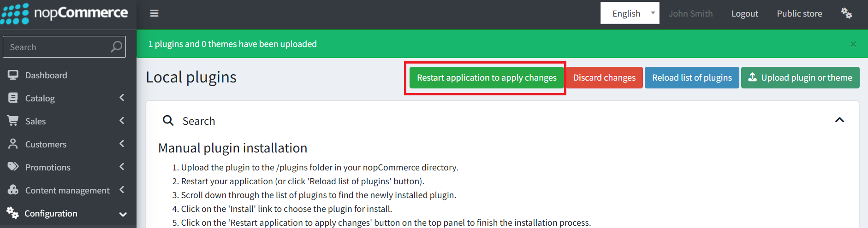Screen dimensions: 868x228
Task: Open the Public store link
Action: click(x=799, y=14)
